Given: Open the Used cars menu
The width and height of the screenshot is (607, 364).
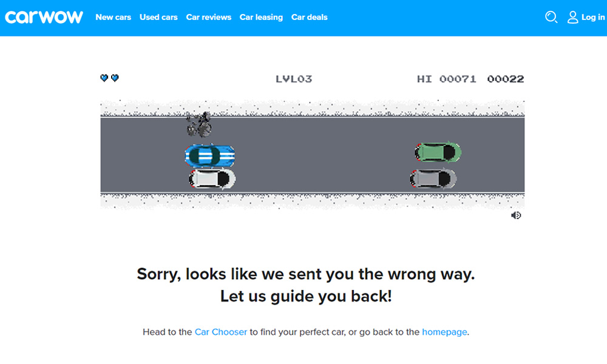Looking at the screenshot, I should (x=158, y=17).
